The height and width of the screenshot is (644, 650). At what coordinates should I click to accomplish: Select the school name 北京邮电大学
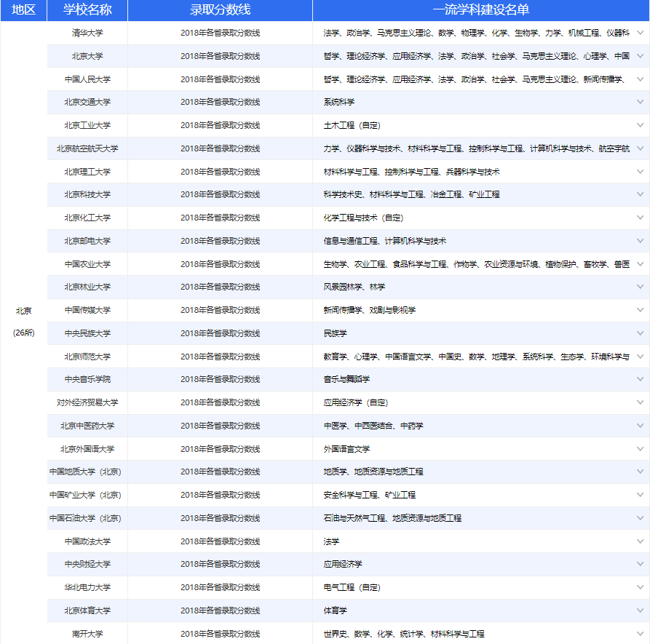[87, 241]
